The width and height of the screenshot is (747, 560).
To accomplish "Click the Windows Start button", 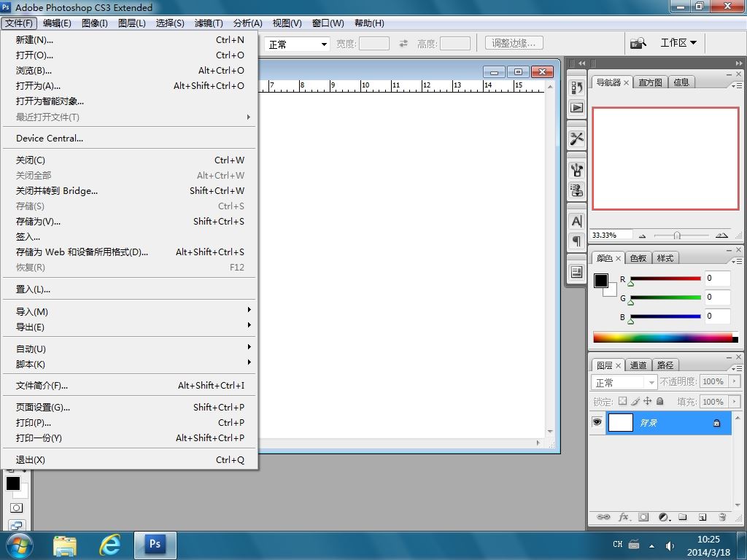I will click(x=20, y=545).
